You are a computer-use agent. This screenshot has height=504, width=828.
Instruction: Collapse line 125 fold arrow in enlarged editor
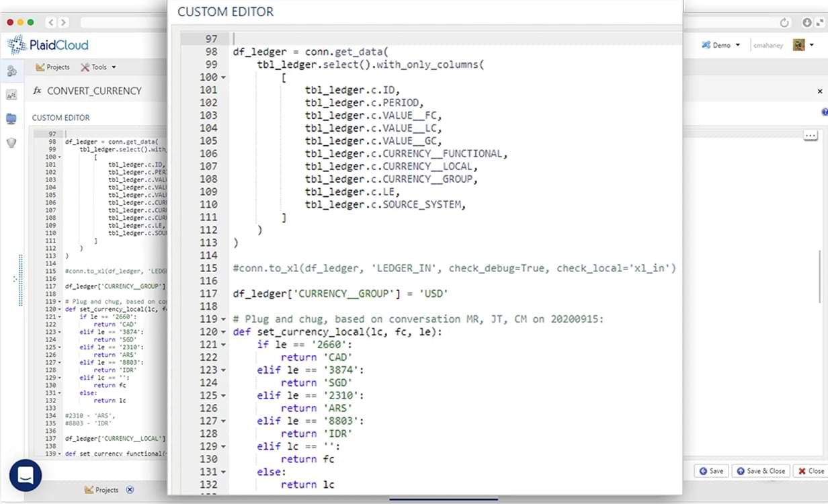point(224,396)
